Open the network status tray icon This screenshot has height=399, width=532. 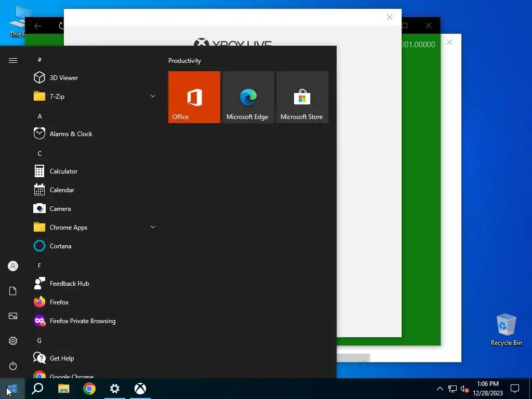[x=453, y=389]
